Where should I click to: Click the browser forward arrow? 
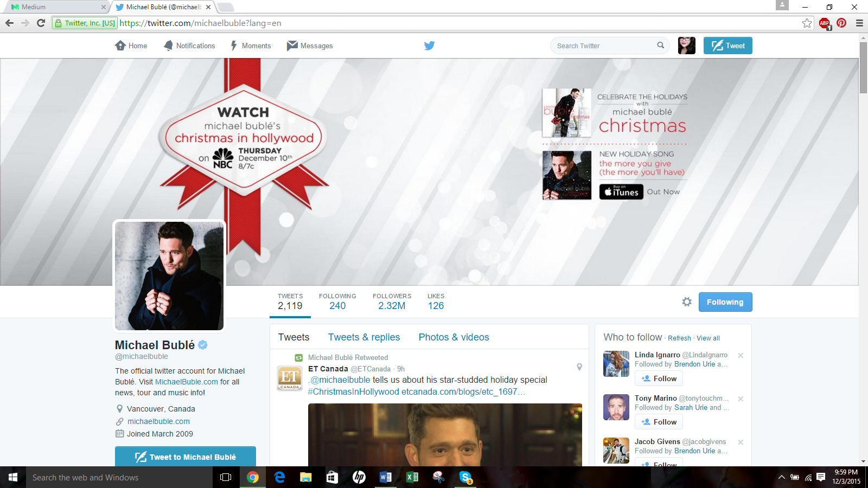(25, 23)
